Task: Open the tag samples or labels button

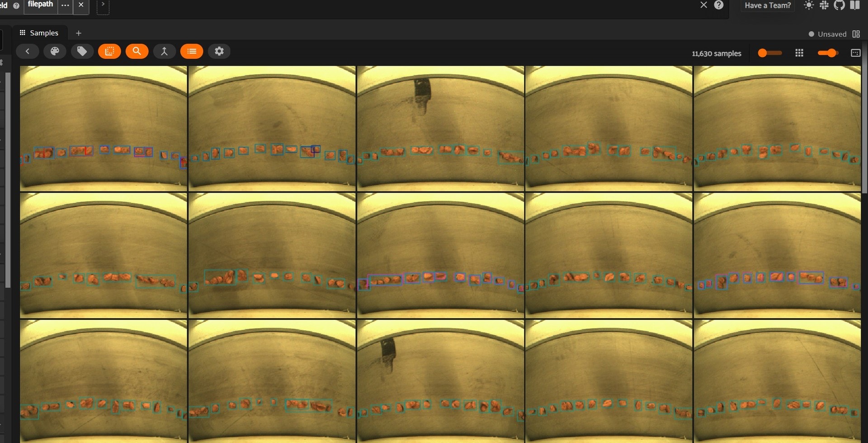Action: tap(82, 51)
